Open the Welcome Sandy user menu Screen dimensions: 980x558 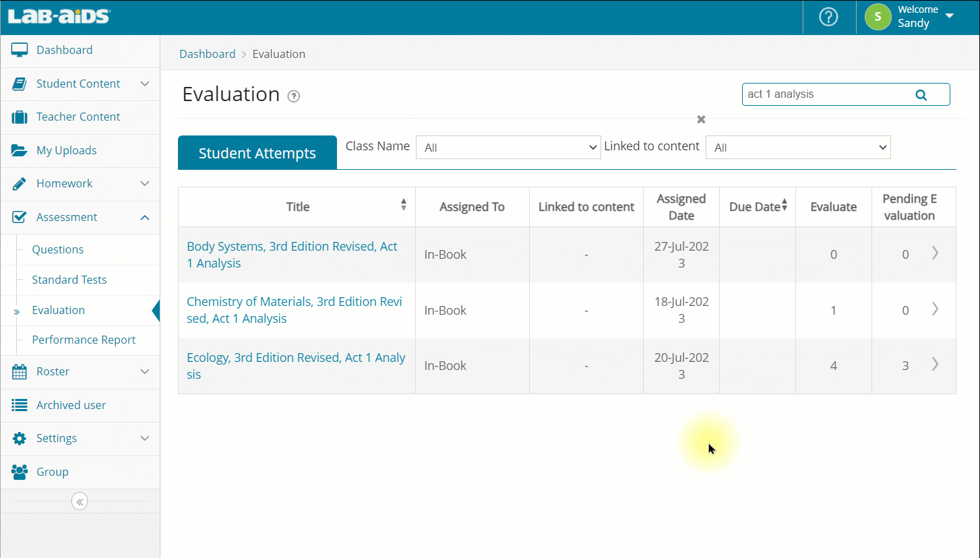tap(917, 17)
